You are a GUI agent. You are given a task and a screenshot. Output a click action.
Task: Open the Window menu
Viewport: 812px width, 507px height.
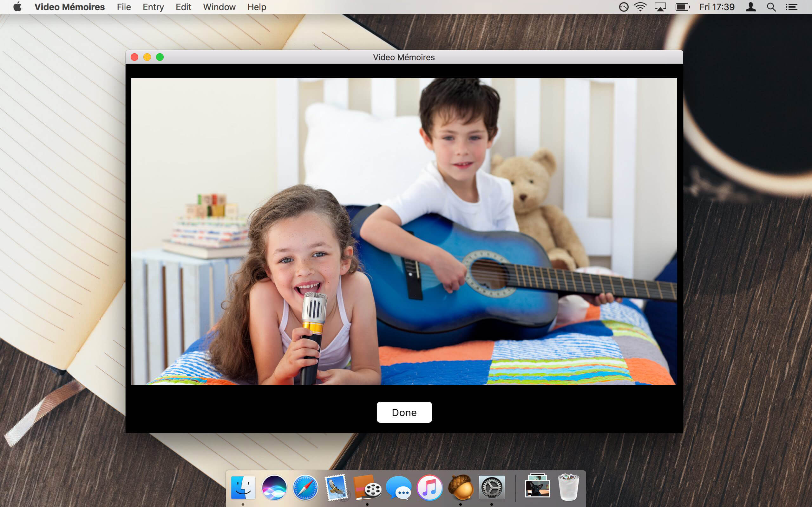point(219,7)
